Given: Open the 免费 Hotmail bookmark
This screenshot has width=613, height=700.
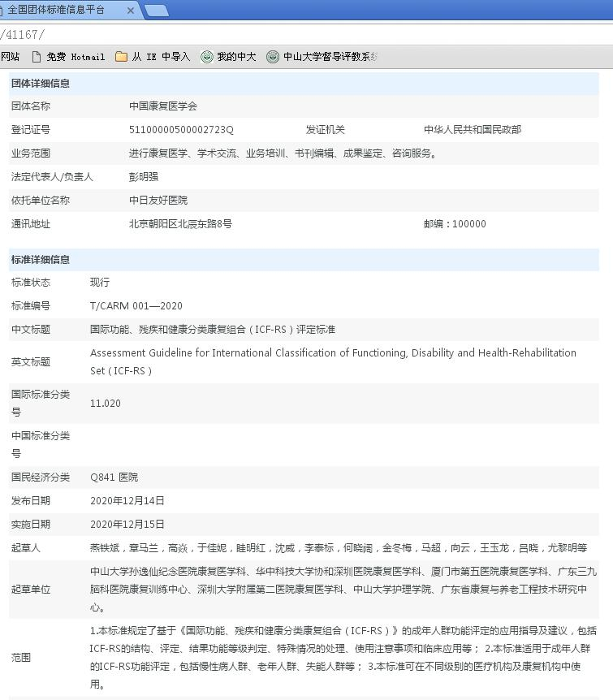Looking at the screenshot, I should click(x=69, y=57).
